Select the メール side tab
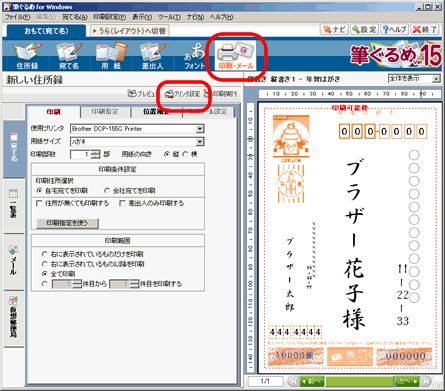This screenshot has height=391, width=445. pyautogui.click(x=14, y=262)
